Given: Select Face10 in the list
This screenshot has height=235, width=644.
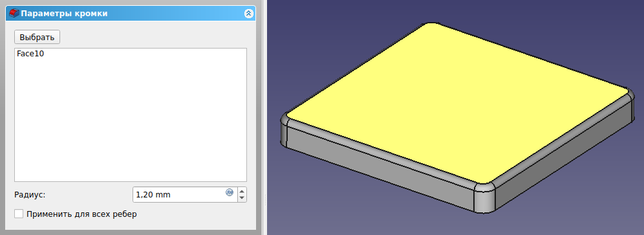Looking at the screenshot, I should coord(30,54).
